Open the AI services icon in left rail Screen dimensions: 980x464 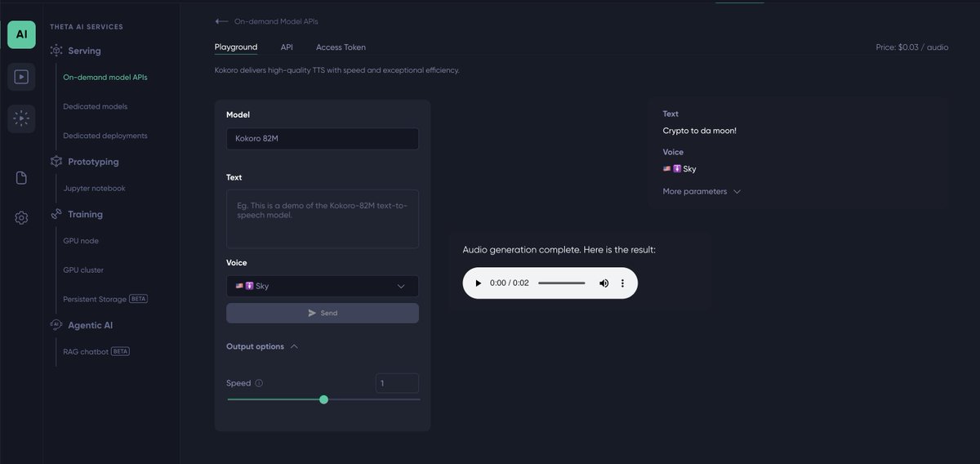[21, 34]
